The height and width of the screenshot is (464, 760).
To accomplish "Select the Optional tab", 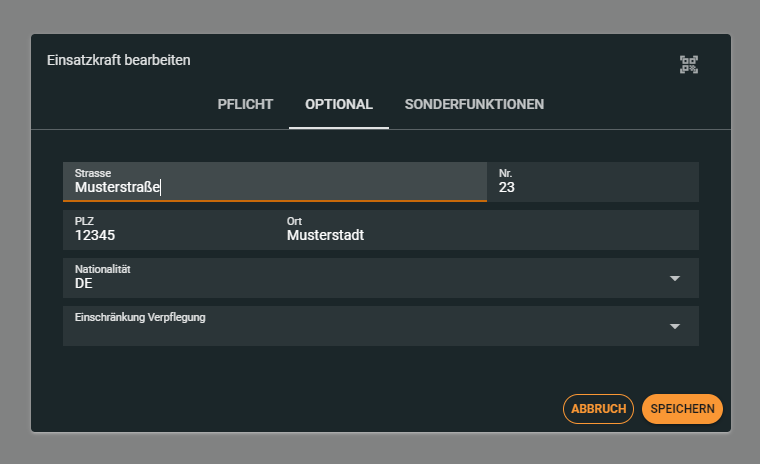I will coord(339,105).
